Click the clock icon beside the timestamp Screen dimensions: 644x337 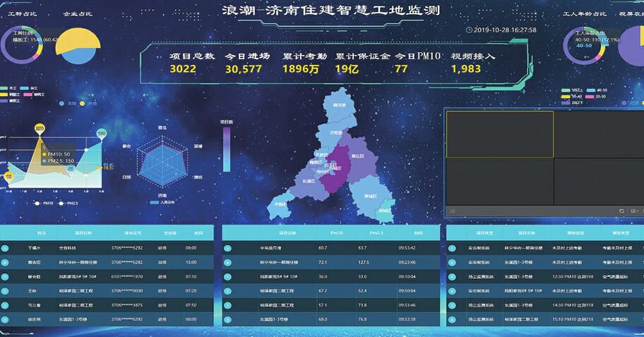click(x=469, y=30)
